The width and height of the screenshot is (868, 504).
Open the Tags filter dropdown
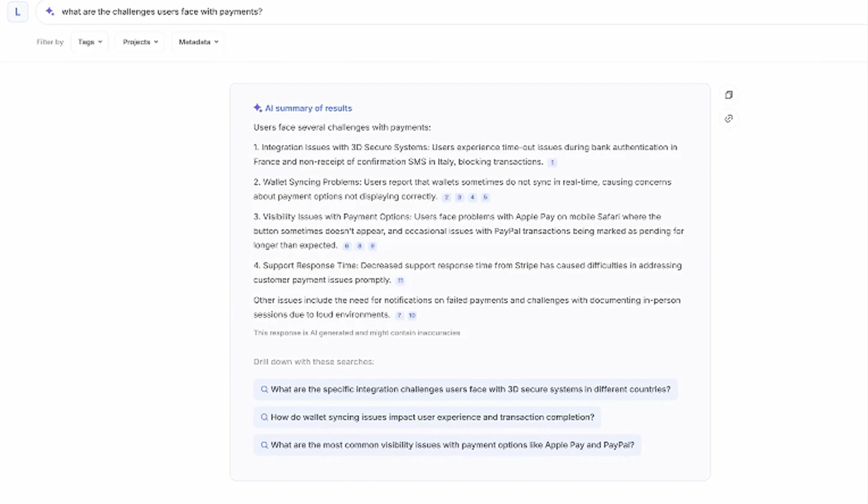click(x=89, y=41)
